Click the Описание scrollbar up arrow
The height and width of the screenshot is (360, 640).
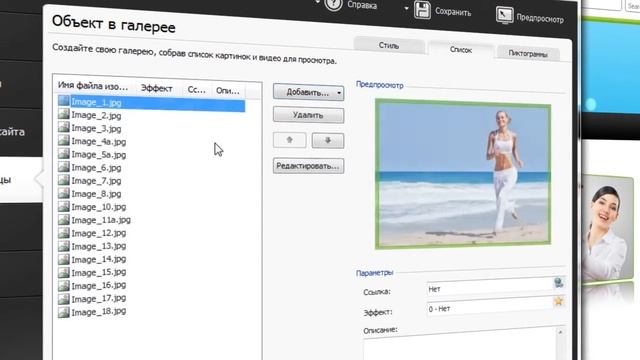point(560,333)
